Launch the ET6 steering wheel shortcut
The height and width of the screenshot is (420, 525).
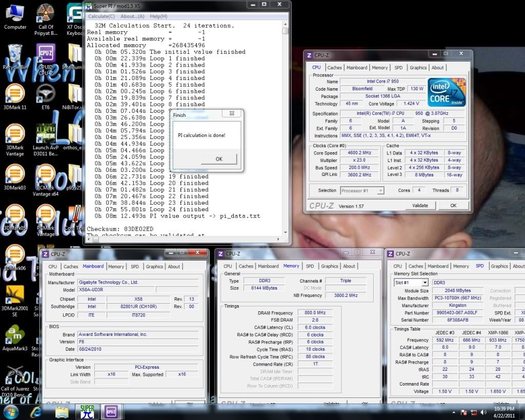[46, 97]
